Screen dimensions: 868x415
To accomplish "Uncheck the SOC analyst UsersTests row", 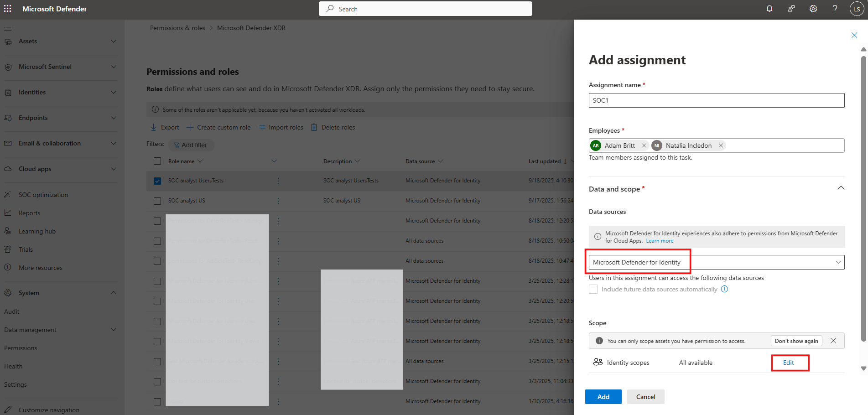I will pyautogui.click(x=157, y=181).
